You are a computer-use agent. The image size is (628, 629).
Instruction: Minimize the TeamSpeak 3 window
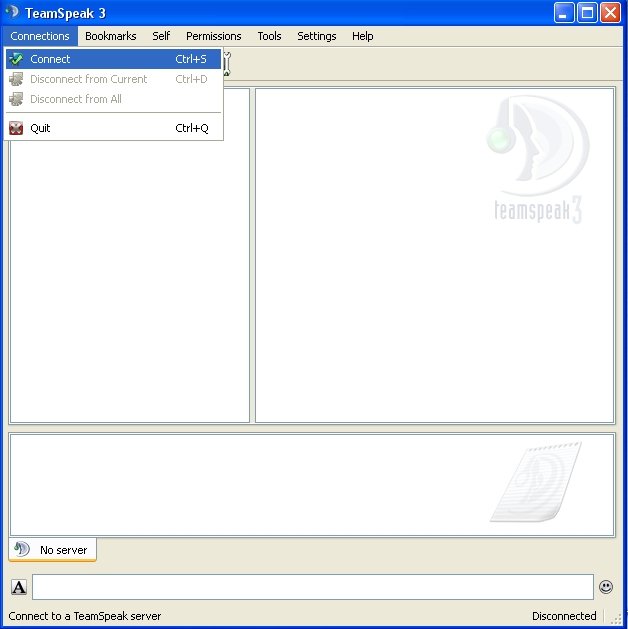tap(564, 13)
